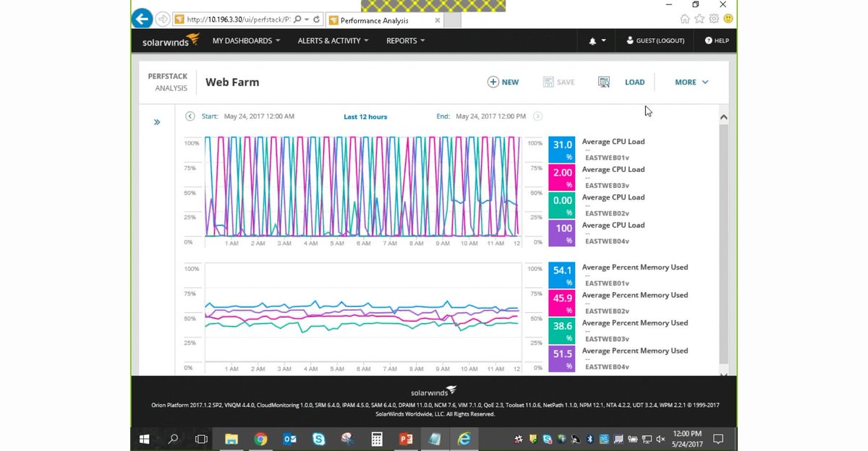
Task: Open the Windows Start menu
Action: [x=144, y=439]
